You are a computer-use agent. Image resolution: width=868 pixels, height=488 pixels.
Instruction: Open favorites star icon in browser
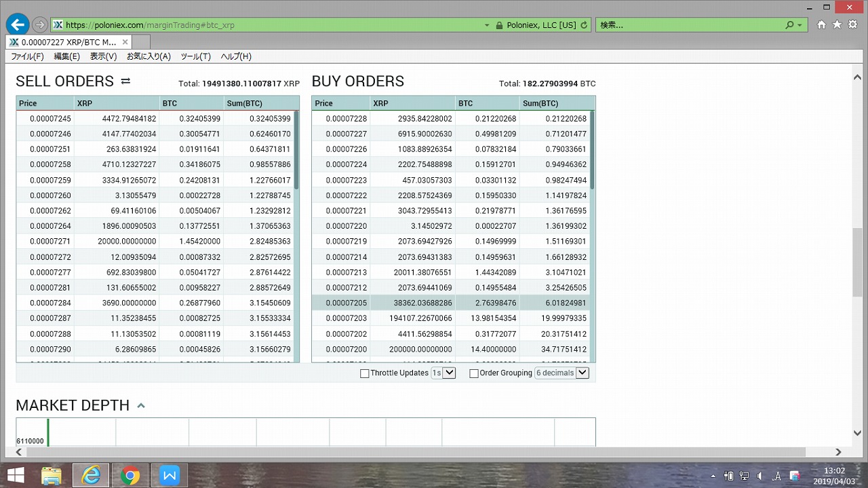tap(837, 25)
